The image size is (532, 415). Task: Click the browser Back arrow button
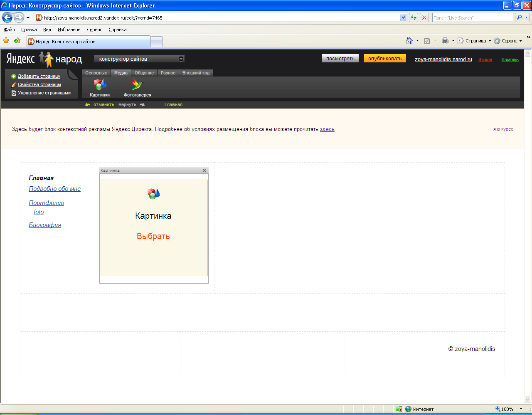pos(7,17)
